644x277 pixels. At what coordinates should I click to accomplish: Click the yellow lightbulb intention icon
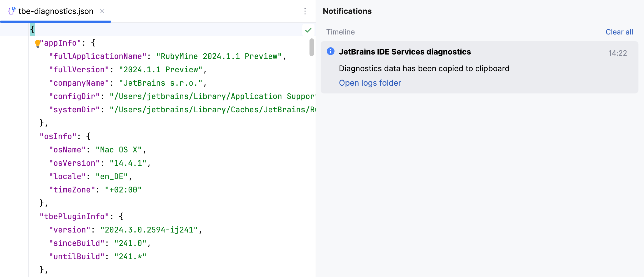click(x=38, y=43)
